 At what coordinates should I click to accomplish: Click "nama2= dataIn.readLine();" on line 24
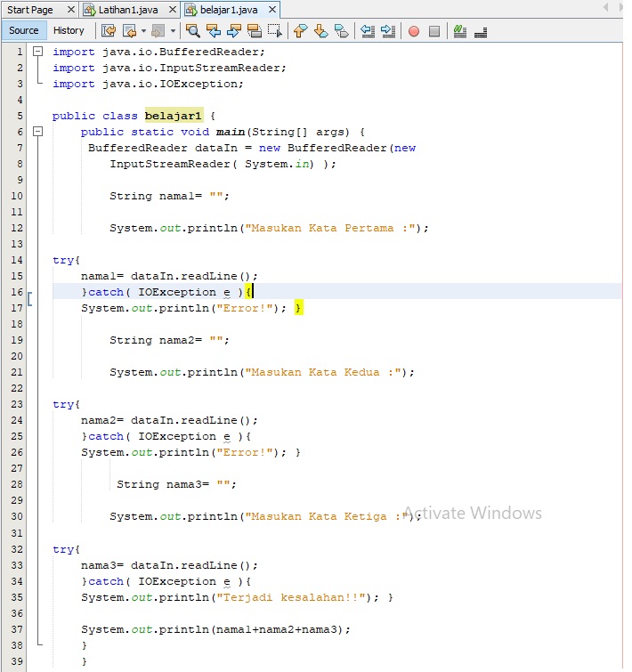coord(170,420)
